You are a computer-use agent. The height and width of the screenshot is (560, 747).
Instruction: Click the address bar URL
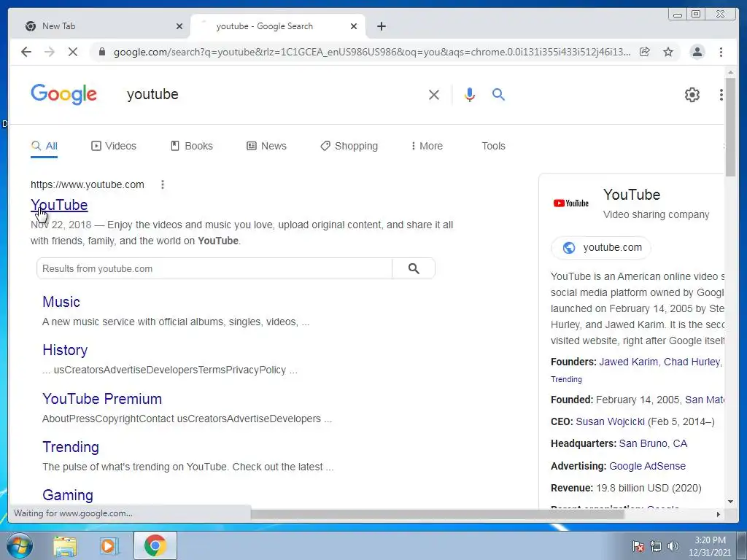(x=371, y=52)
